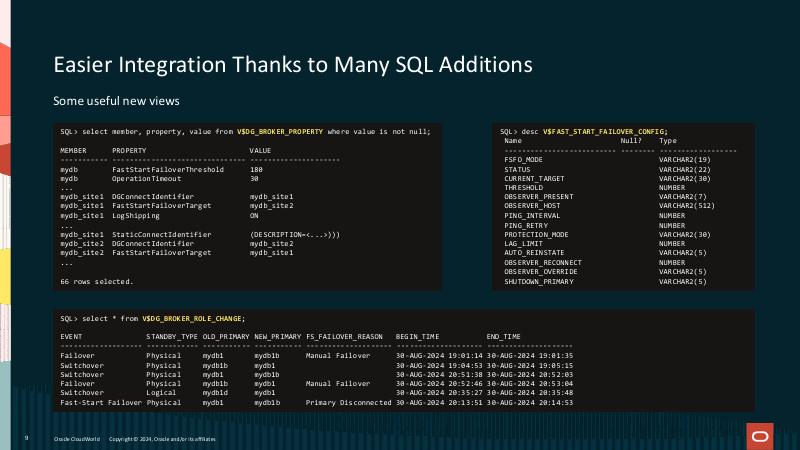Click the THRESHOLD column name
The height and width of the screenshot is (450, 800).
coord(523,188)
